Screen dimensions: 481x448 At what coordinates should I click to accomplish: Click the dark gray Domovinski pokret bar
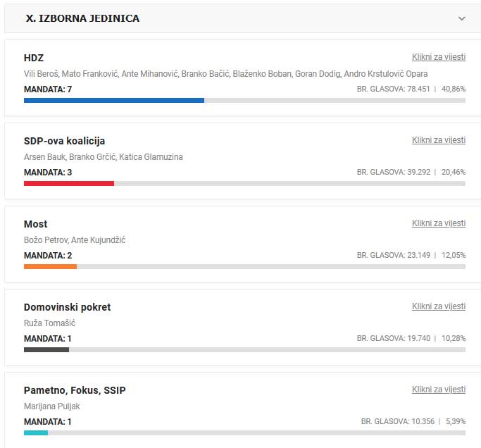coord(46,350)
